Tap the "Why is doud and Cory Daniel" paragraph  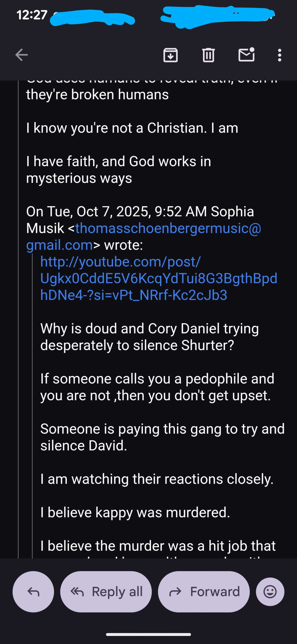150,337
